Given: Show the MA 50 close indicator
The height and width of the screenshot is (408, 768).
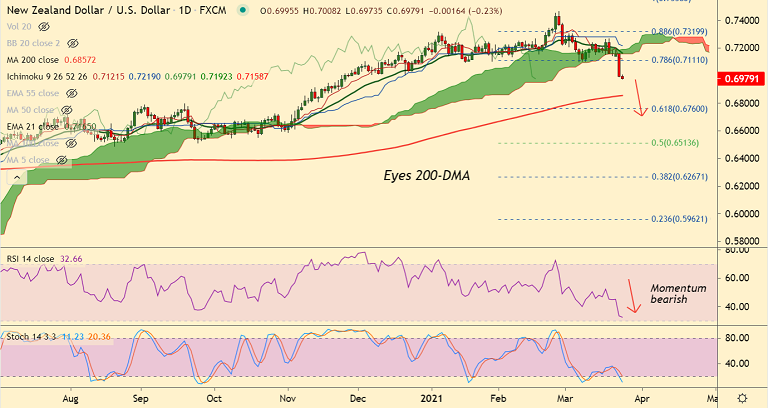Looking at the screenshot, I should pyautogui.click(x=66, y=110).
